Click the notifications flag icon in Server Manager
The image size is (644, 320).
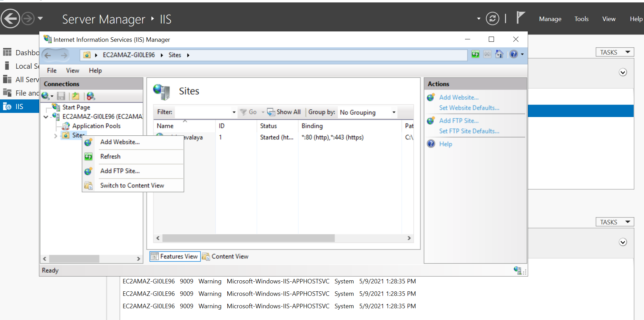(520, 17)
